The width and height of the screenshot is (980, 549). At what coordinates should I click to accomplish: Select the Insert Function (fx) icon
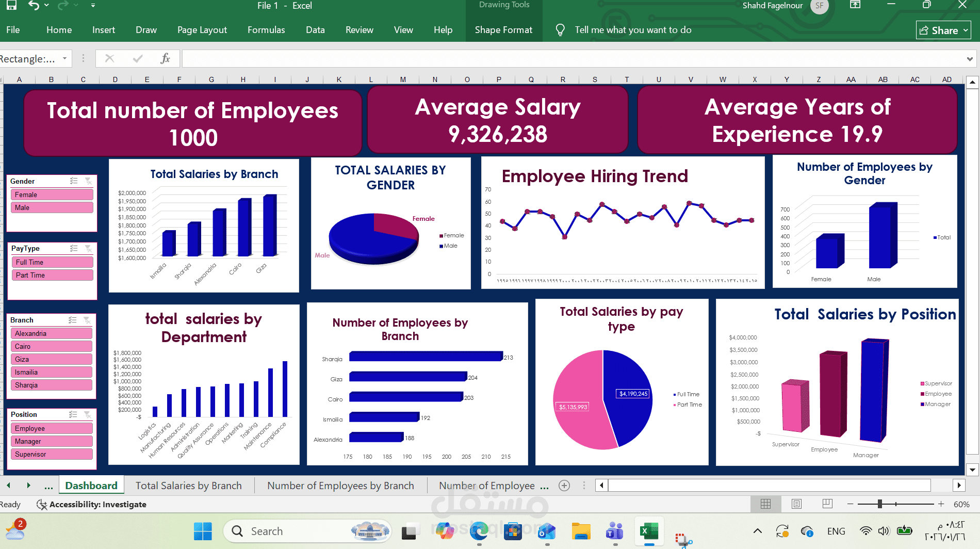tap(166, 58)
